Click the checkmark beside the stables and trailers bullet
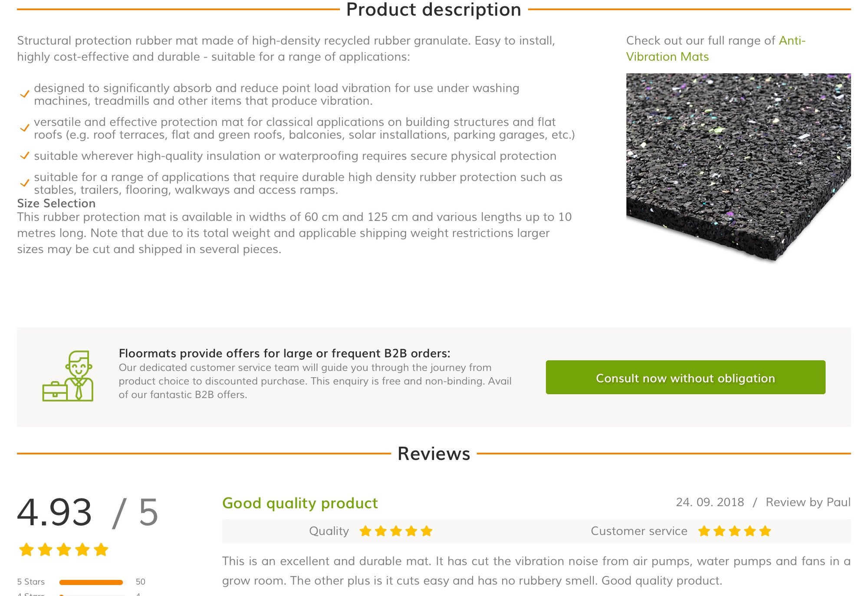Screen dimensions: 868x596 coord(25,183)
